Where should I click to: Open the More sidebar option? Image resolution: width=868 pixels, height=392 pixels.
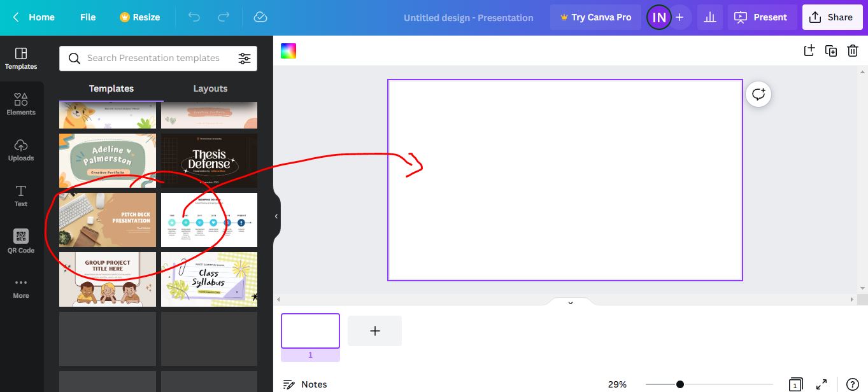pos(21,287)
